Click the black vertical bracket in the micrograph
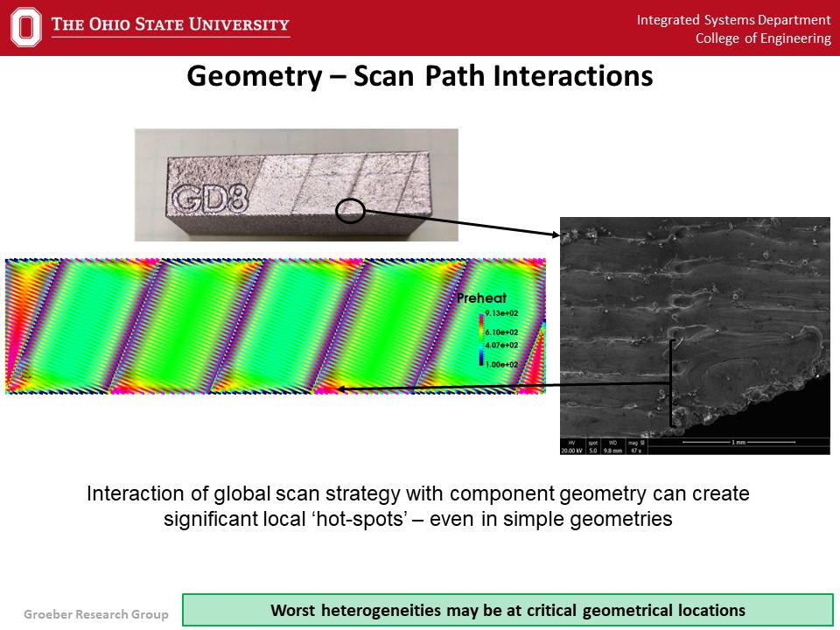Viewport: 840px width, 630px height. coord(671,383)
